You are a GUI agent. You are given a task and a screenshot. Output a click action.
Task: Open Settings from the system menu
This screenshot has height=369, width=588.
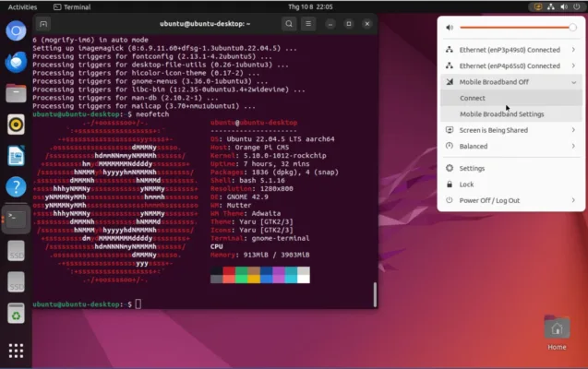pos(511,168)
